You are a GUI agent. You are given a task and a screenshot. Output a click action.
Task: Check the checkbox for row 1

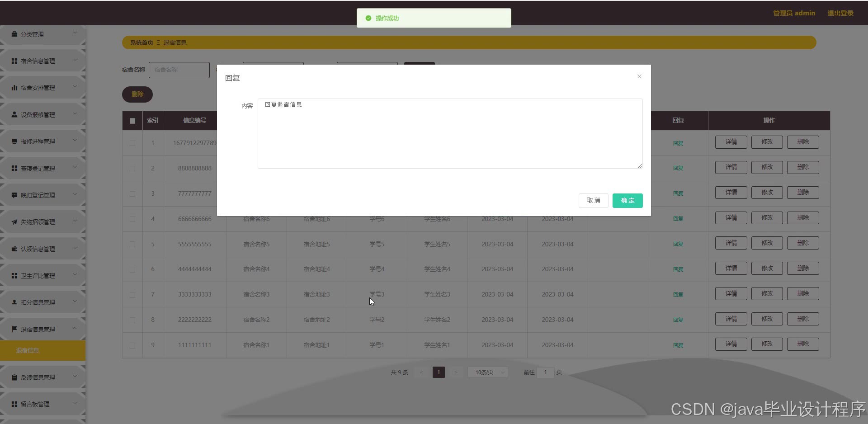point(132,143)
